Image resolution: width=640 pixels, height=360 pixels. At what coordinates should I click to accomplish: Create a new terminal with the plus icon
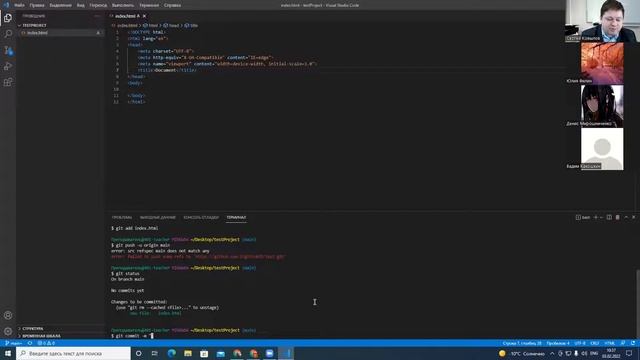point(596,217)
